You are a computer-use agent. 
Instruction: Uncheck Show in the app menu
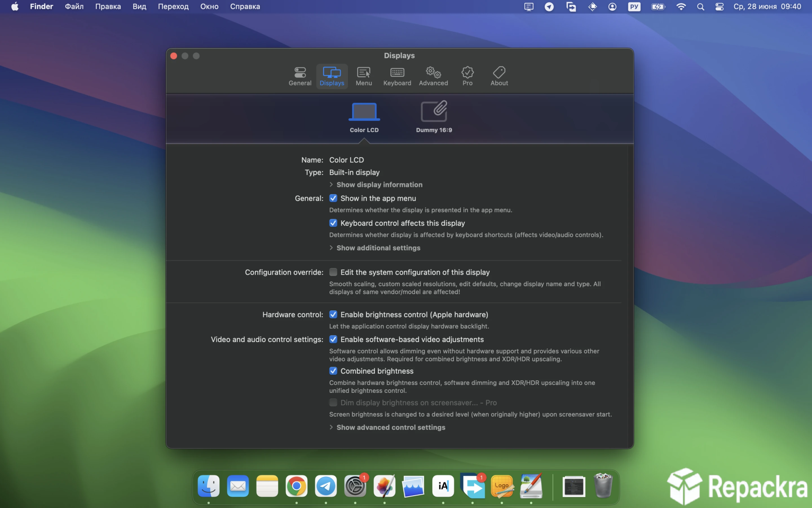click(x=333, y=198)
